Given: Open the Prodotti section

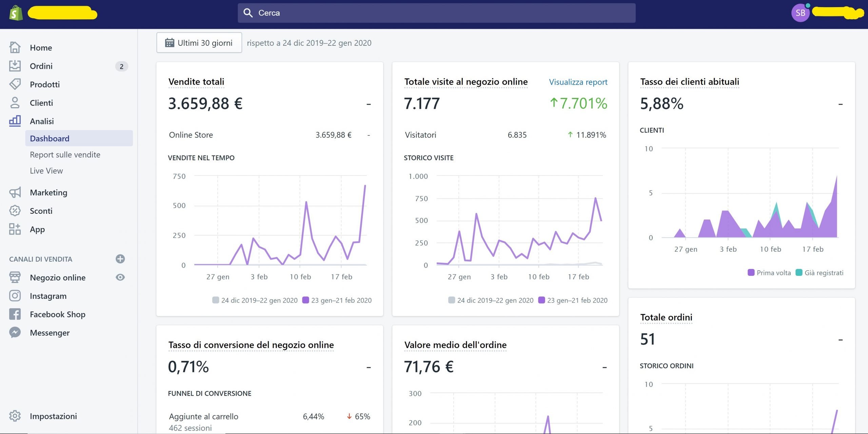Looking at the screenshot, I should click(44, 84).
